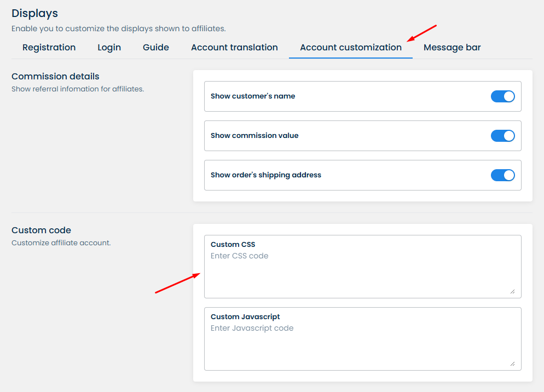The width and height of the screenshot is (544, 392).
Task: Click the "Custom CSS" field label
Action: [233, 245]
